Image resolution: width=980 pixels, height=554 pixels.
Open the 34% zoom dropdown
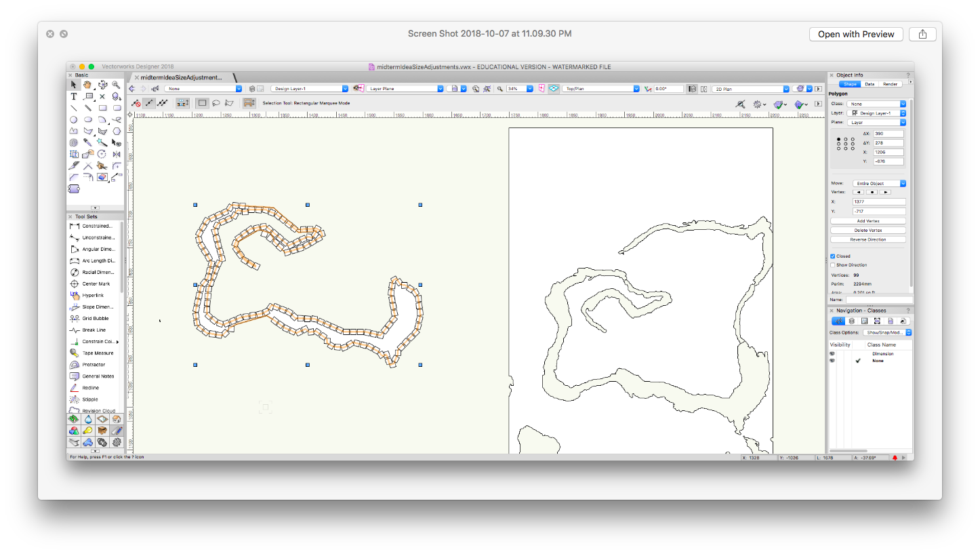(x=520, y=88)
